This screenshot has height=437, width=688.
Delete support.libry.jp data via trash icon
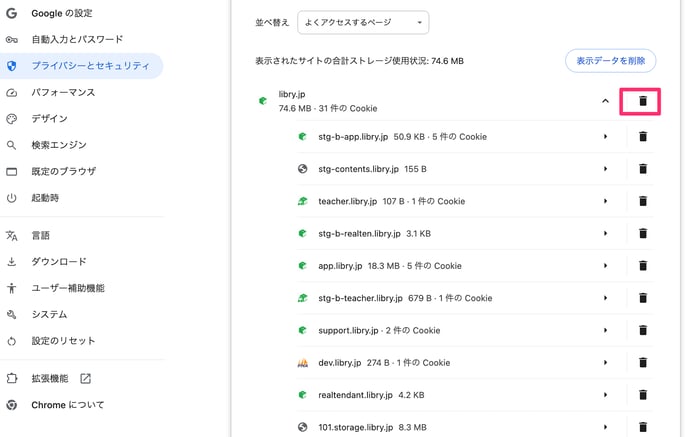[643, 330]
